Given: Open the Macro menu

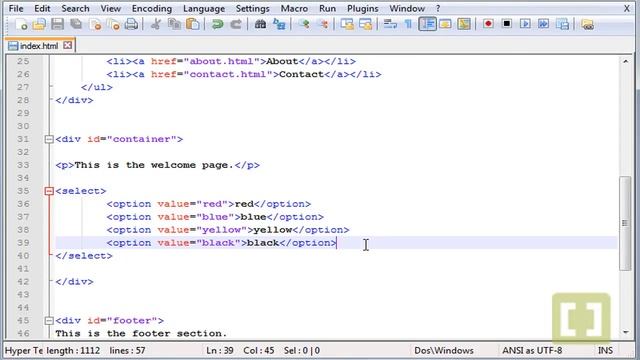Looking at the screenshot, I should [x=294, y=9].
